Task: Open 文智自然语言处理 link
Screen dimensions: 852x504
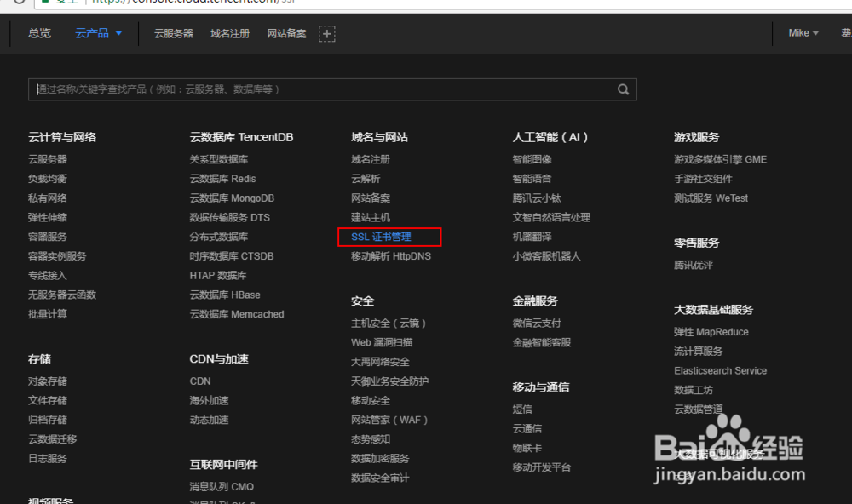Action: coord(551,217)
